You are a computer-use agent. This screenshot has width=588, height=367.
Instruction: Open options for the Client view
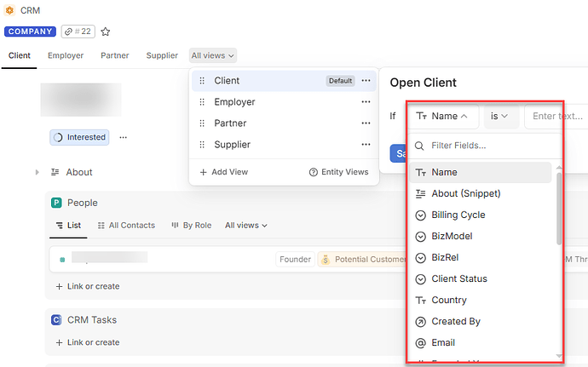pos(366,81)
